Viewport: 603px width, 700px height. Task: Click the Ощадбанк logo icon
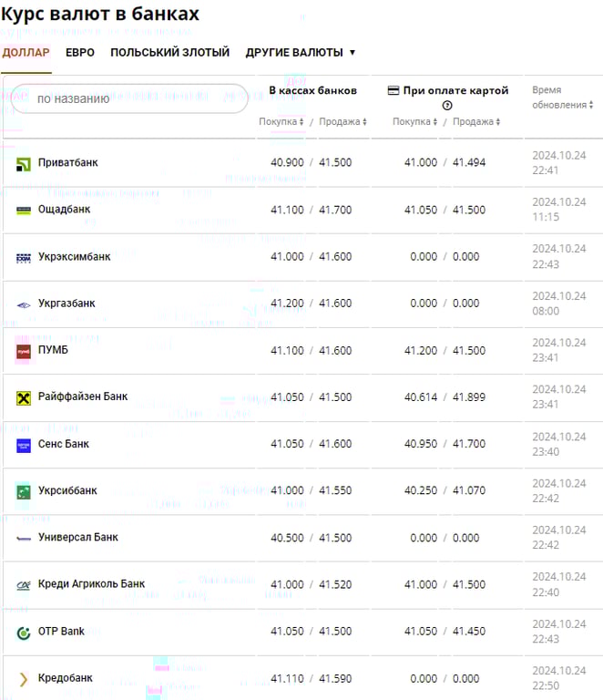[x=24, y=210]
